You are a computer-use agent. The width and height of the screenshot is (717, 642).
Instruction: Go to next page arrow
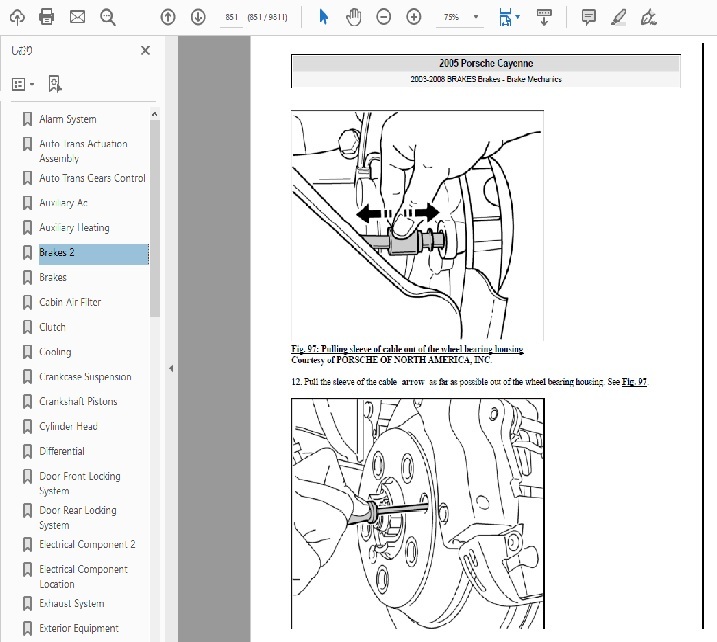198,17
